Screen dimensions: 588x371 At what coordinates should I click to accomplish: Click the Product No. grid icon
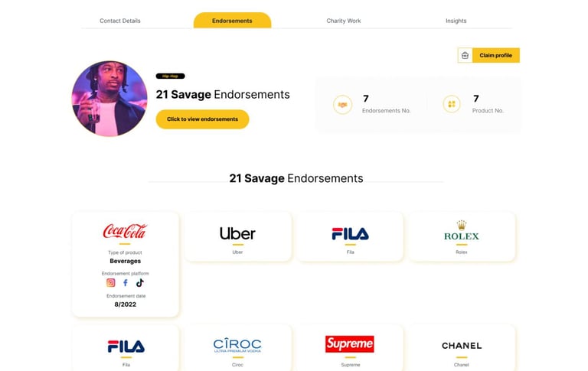[452, 104]
